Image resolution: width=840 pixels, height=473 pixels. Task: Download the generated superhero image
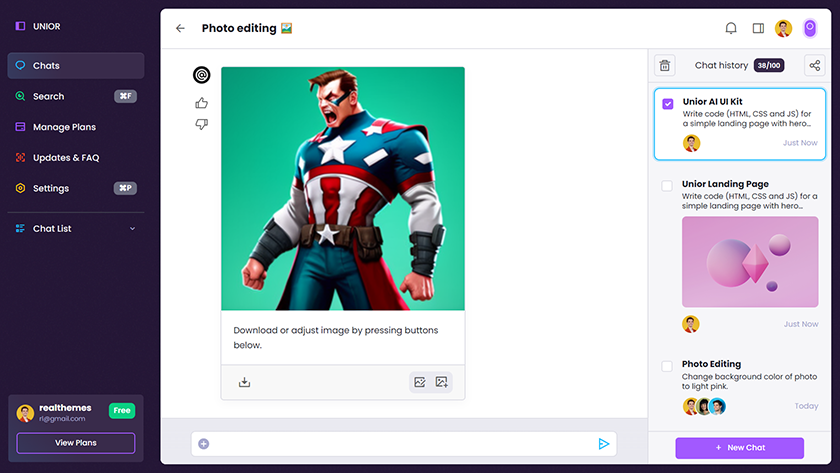[244, 382]
